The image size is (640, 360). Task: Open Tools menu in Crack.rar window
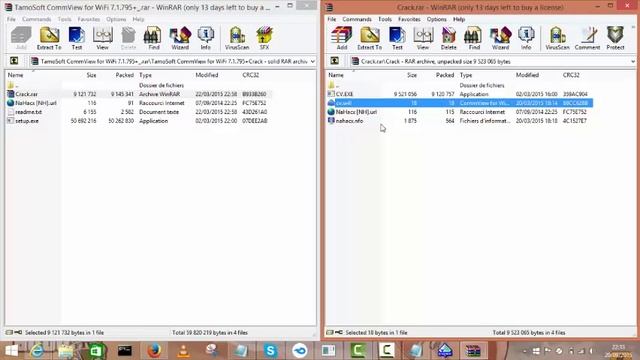(x=384, y=19)
